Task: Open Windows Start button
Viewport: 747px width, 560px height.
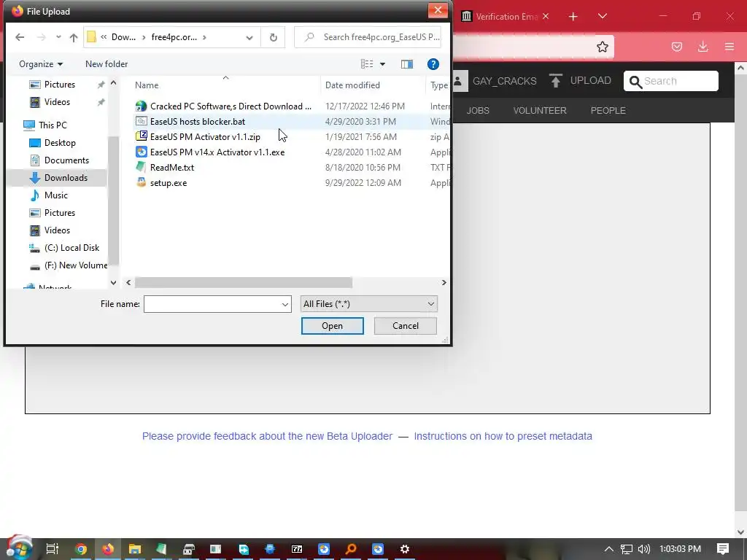Action: click(19, 548)
